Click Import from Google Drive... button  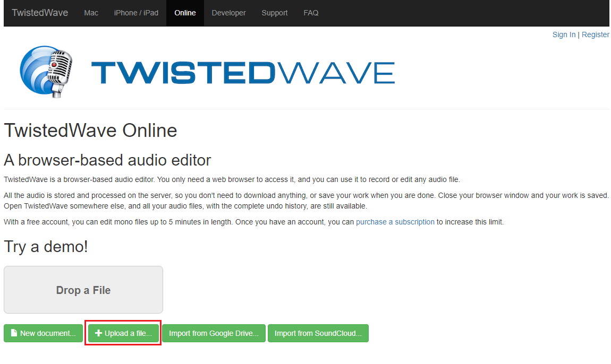[214, 333]
